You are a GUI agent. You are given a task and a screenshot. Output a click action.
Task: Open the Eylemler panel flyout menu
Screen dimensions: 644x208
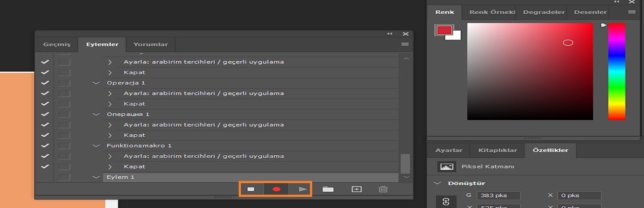pyautogui.click(x=405, y=44)
